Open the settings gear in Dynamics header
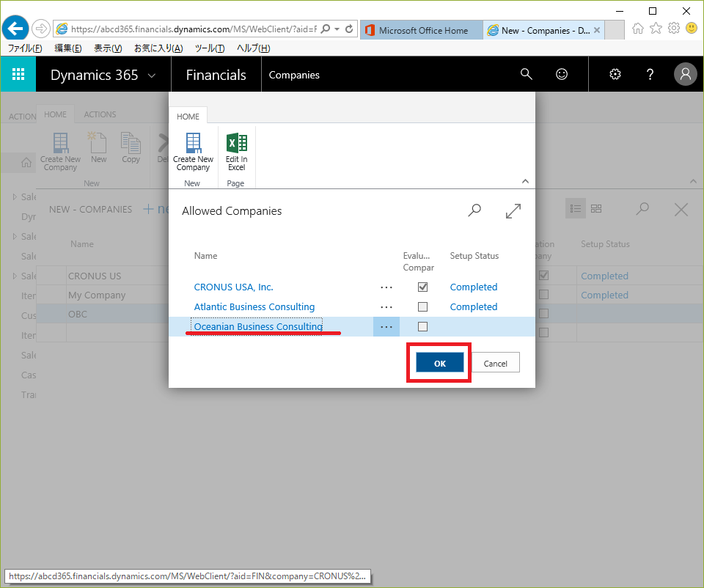704x588 pixels. point(615,74)
